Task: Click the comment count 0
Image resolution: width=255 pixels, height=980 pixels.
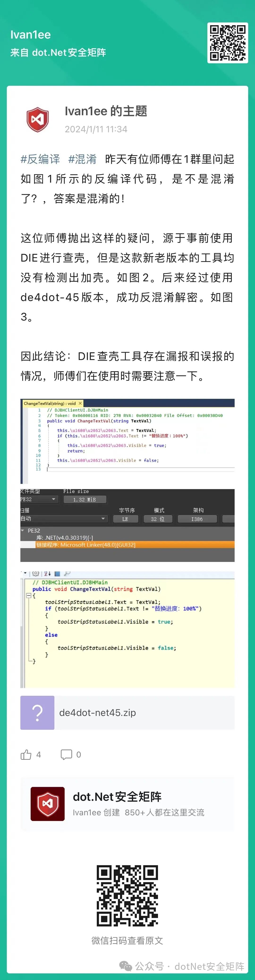Action: point(79,755)
